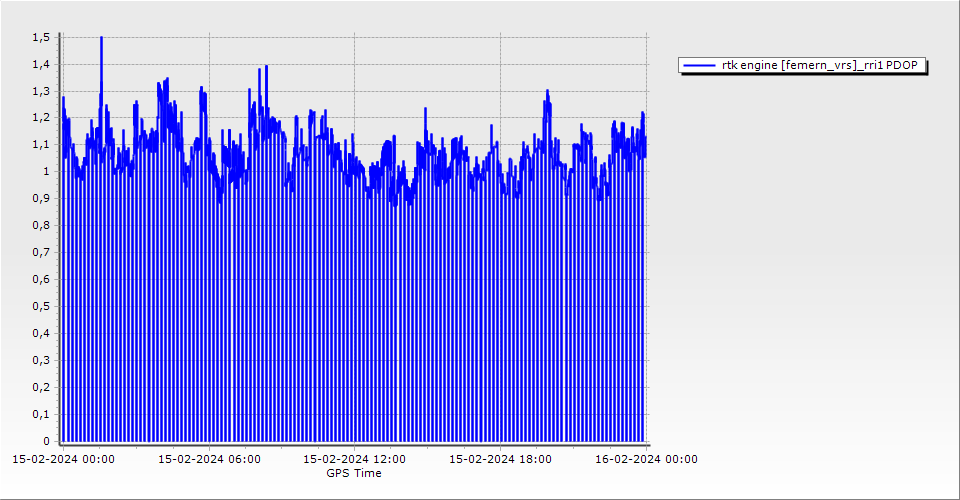Screen dimensions: 960x500
Task: Click the 15-02-2024 00:00 time axis label
Action: (63, 459)
